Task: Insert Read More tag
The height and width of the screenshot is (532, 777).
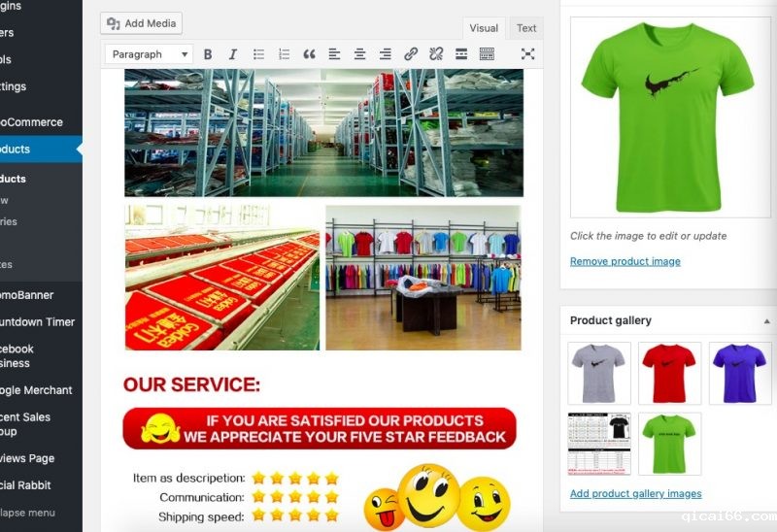Action: point(461,54)
